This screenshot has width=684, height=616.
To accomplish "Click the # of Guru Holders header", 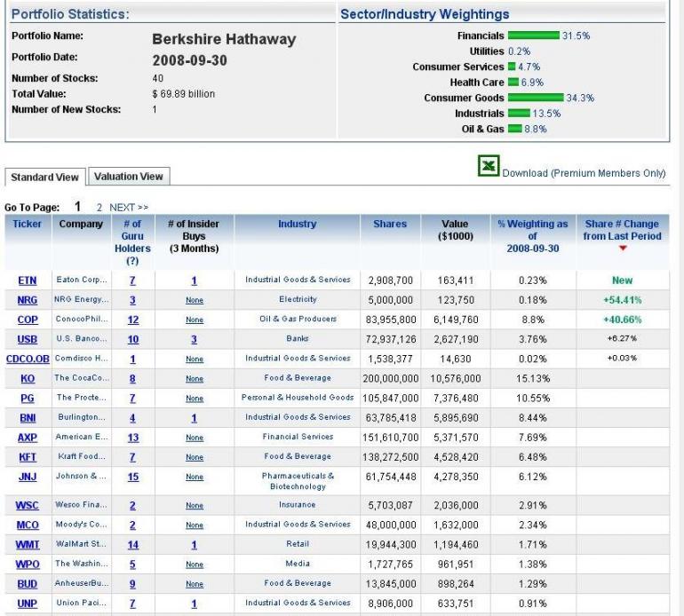I will 132,242.
